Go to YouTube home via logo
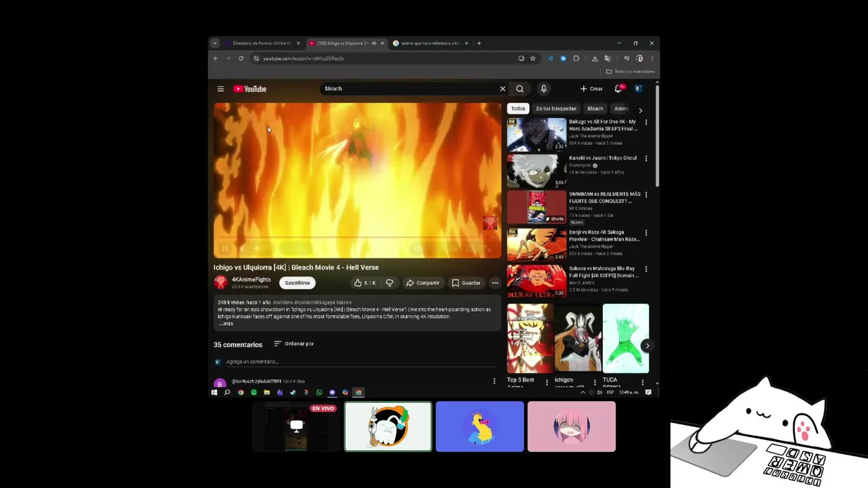 tap(250, 89)
